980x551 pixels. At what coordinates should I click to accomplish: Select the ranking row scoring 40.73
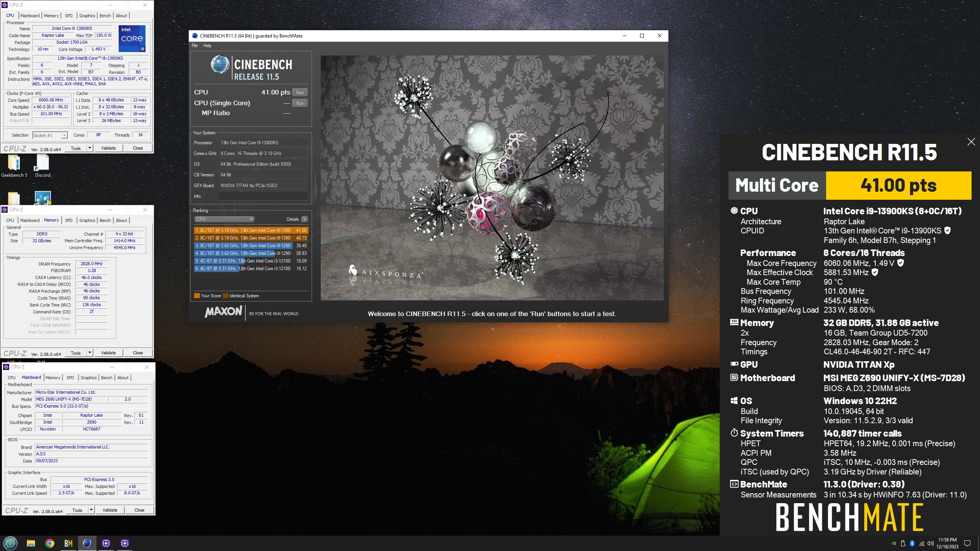(x=251, y=238)
